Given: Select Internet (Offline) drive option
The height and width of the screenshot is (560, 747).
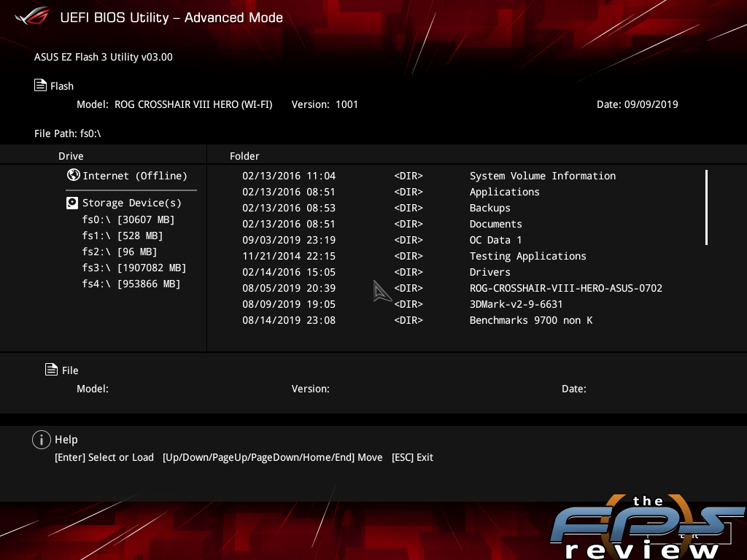Looking at the screenshot, I should 135,176.
